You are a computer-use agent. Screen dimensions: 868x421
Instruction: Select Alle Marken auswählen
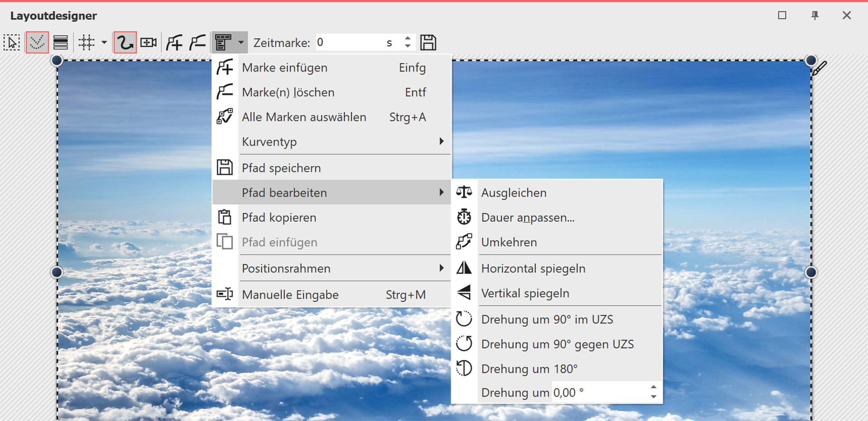(x=304, y=117)
